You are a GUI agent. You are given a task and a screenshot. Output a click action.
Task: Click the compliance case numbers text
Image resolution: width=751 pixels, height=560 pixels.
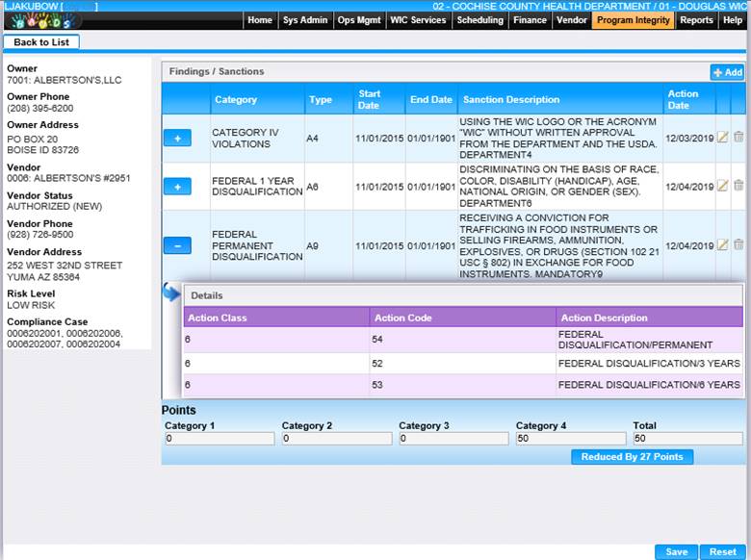[65, 339]
